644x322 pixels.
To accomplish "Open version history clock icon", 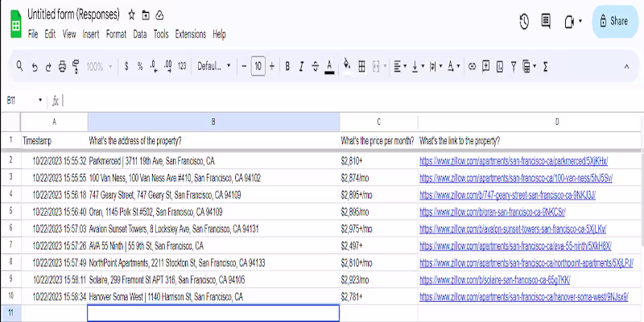I will click(524, 22).
